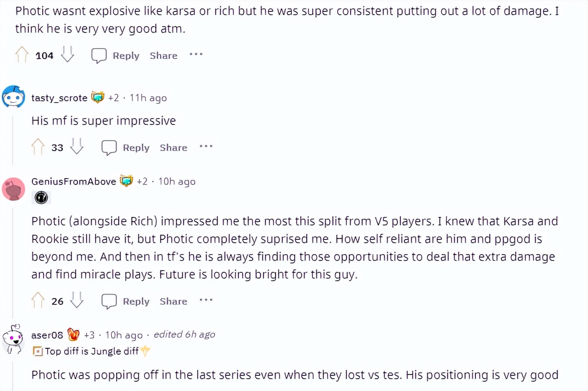Viewport: 588px width, 391px height.
Task: Open more options on GeniusFromAbove's comment
Action: coord(206,300)
